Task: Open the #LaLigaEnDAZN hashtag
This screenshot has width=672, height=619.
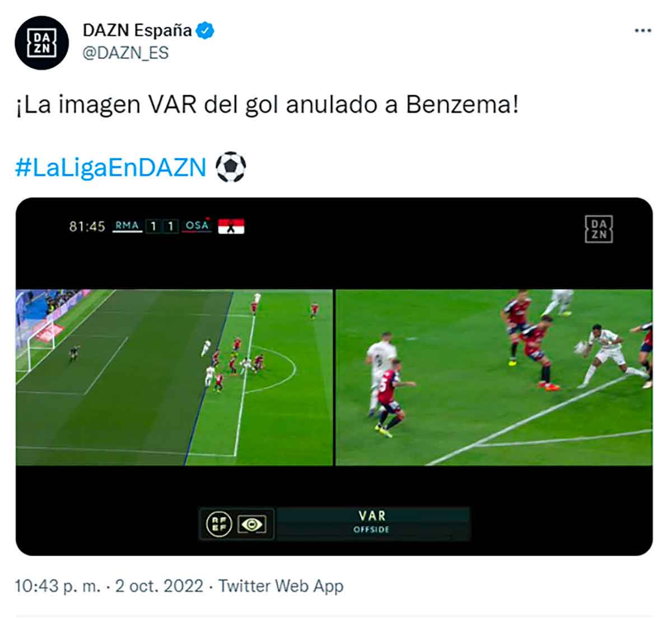Action: [x=111, y=167]
